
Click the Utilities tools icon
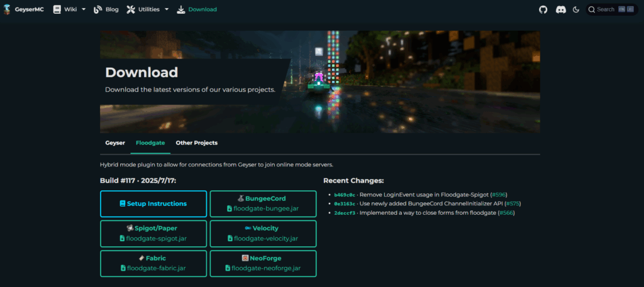coord(131,9)
